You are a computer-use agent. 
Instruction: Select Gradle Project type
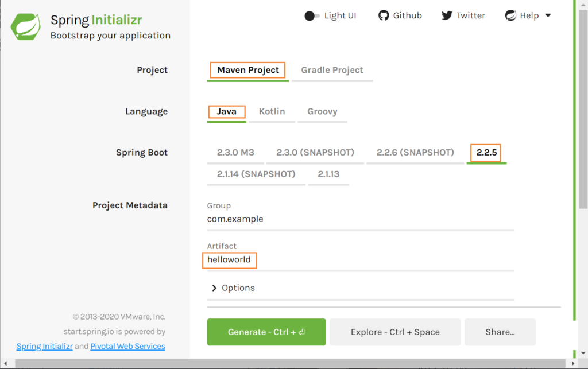332,70
